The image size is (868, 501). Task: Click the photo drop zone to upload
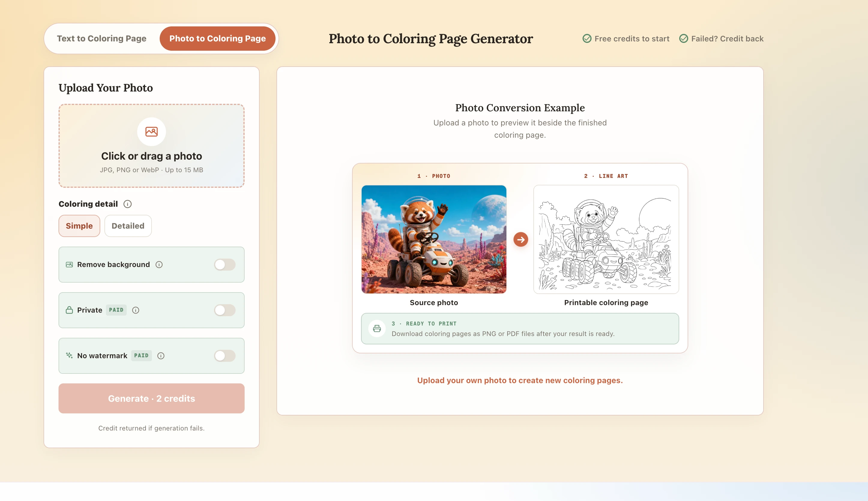click(152, 146)
